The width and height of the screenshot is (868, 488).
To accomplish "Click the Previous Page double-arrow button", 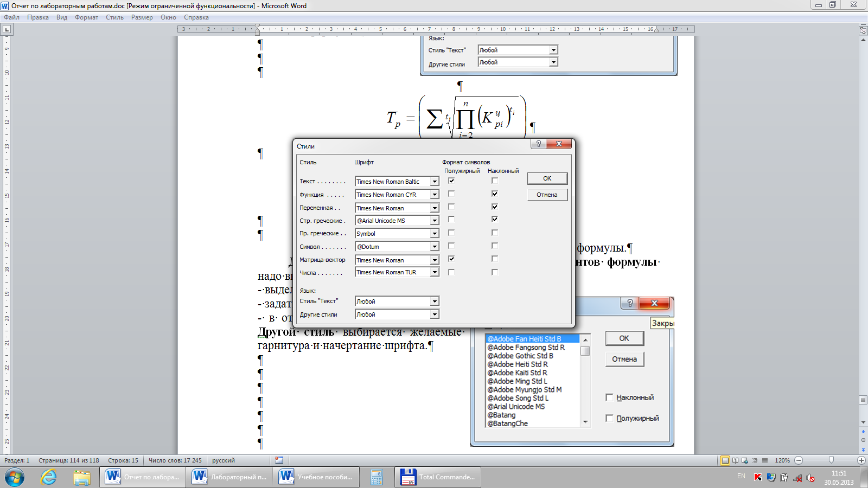I will 863,432.
